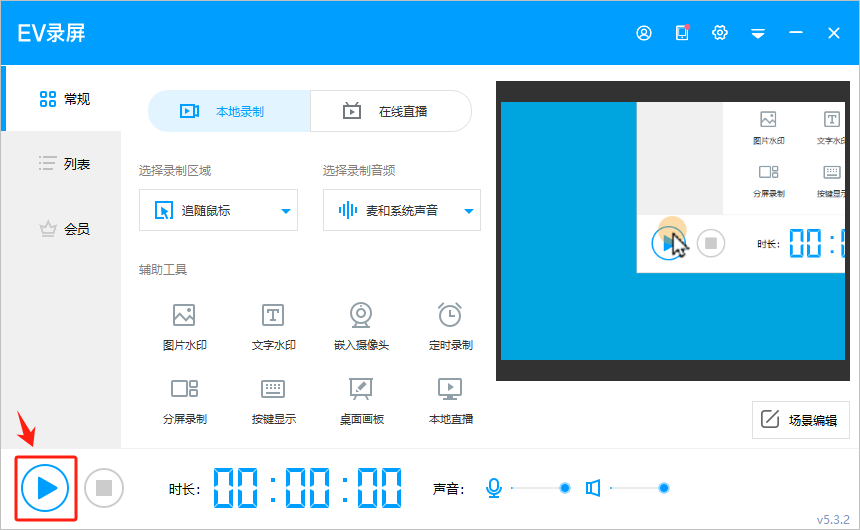Mute the microphone icon
This screenshot has width=860, height=530.
tap(493, 488)
